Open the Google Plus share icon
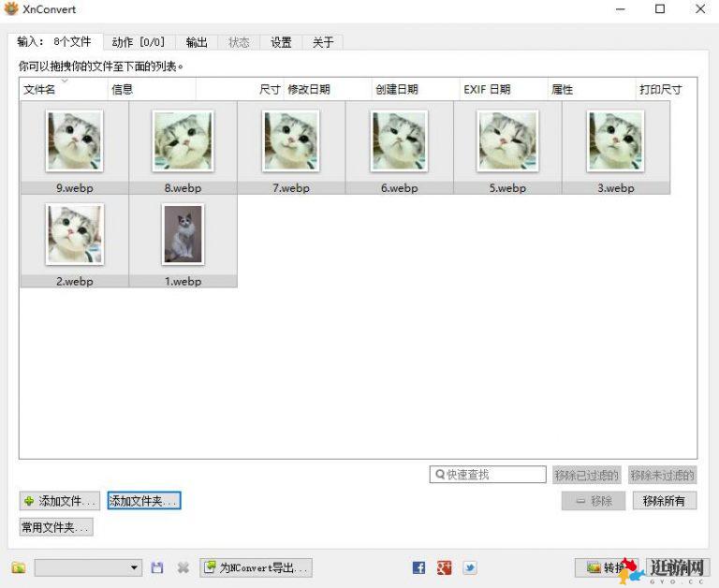 click(444, 567)
